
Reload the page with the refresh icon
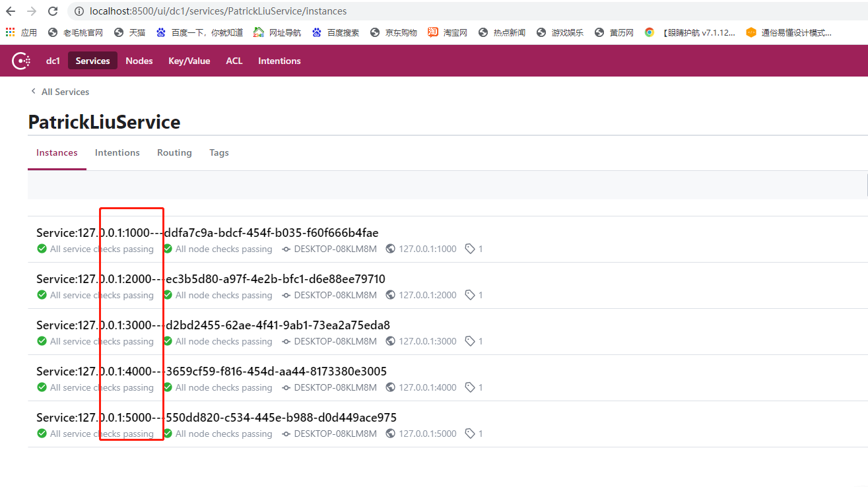[53, 11]
